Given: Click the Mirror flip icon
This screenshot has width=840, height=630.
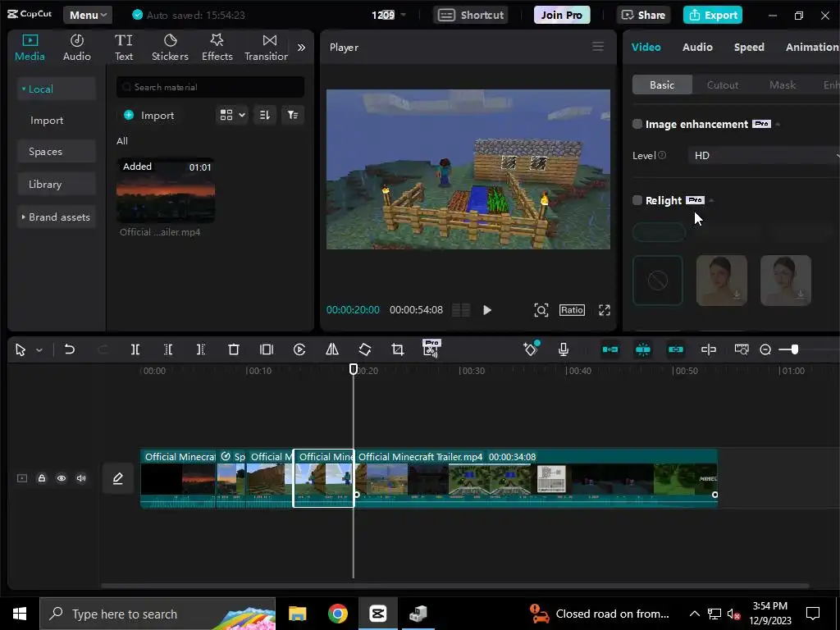Looking at the screenshot, I should point(332,349).
